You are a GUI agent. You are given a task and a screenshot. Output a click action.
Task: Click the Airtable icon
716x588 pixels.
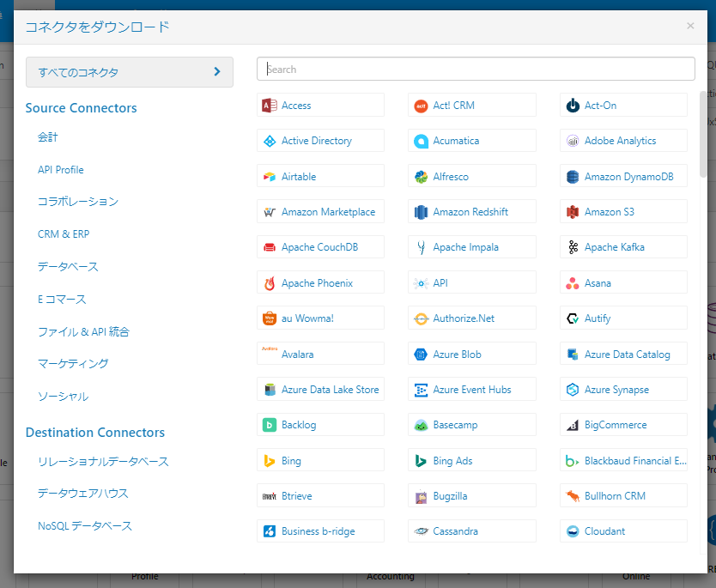tap(270, 177)
